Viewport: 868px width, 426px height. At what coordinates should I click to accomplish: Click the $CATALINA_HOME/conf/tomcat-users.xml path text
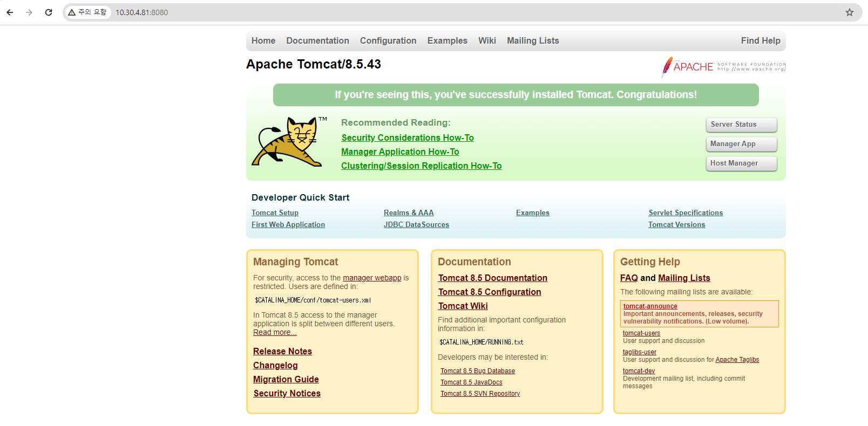(x=313, y=300)
